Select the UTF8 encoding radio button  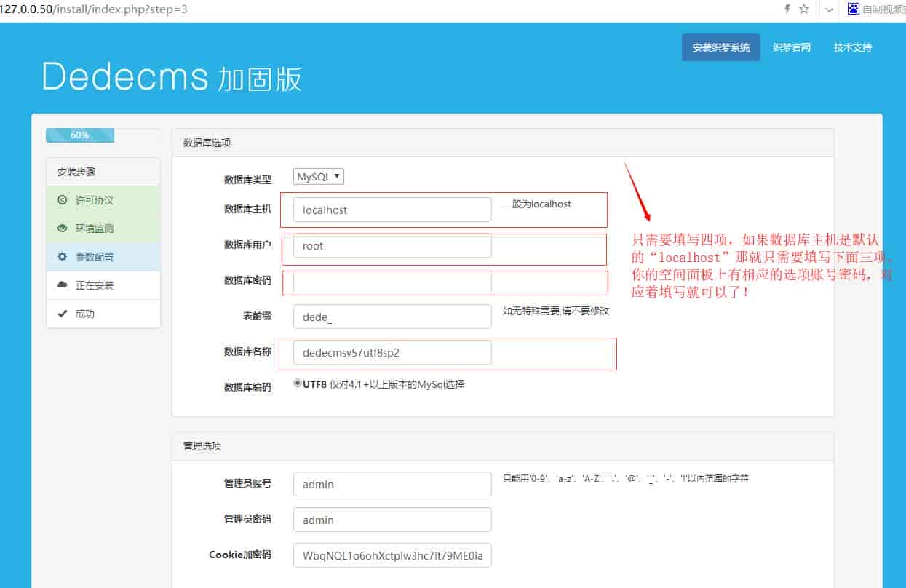(296, 383)
